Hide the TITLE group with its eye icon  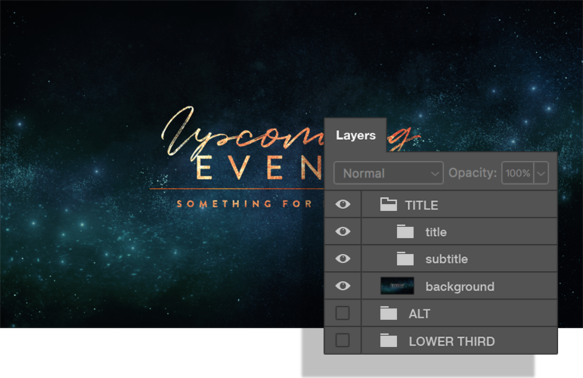click(x=343, y=204)
